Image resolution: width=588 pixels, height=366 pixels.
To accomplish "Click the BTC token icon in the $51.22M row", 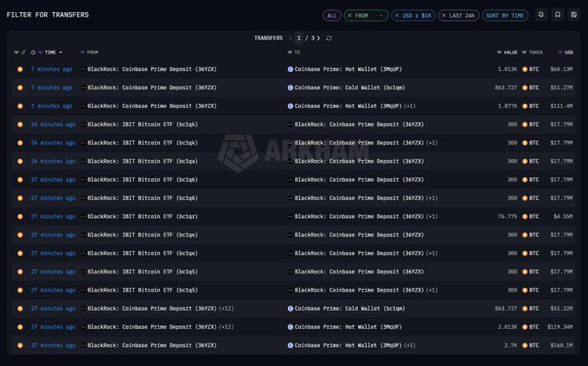I will point(525,308).
